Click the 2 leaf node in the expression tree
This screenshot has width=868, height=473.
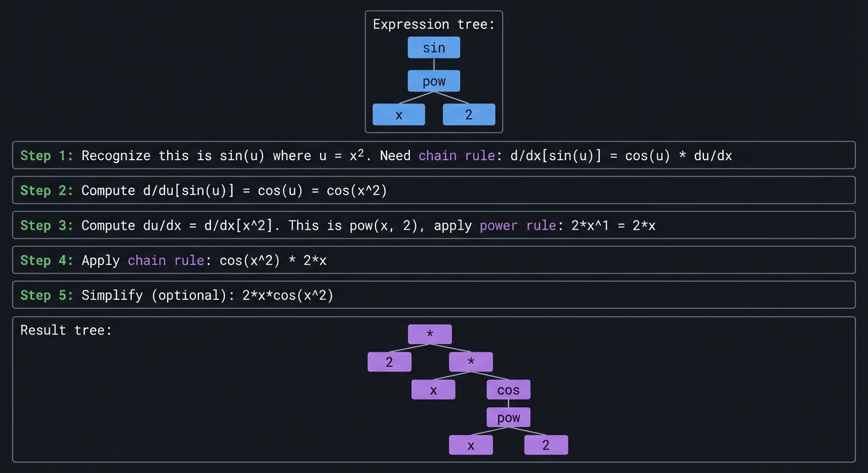(469, 115)
